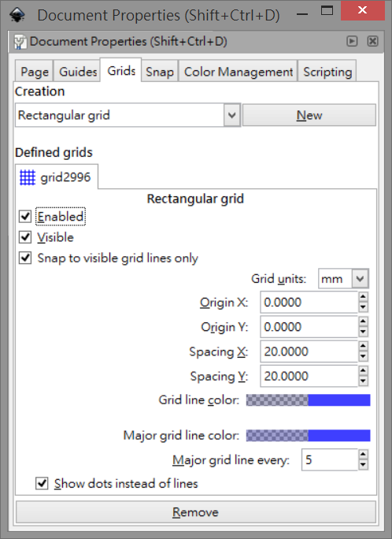Open the Grid units mm dropdown
This screenshot has height=539, width=392.
pyautogui.click(x=344, y=278)
